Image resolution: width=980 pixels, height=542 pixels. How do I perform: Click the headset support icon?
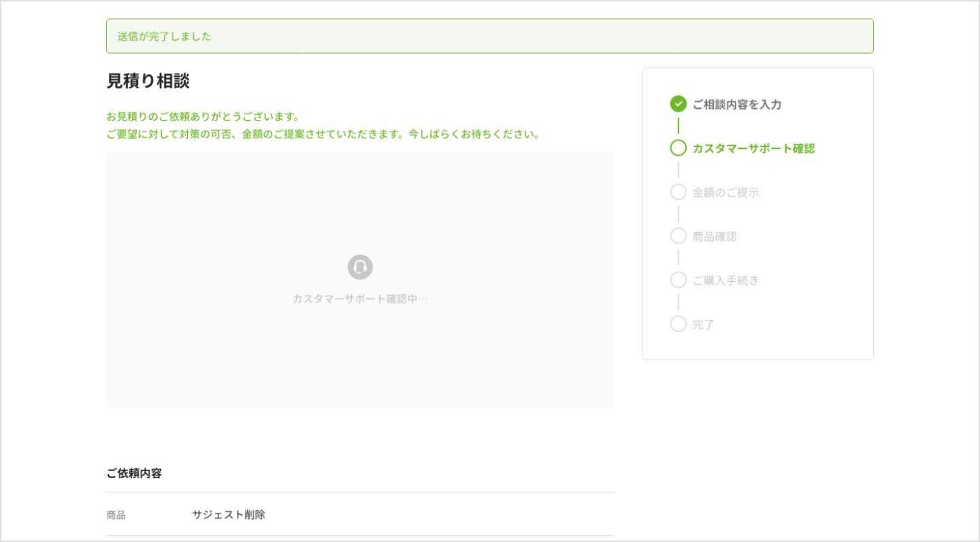click(x=360, y=267)
